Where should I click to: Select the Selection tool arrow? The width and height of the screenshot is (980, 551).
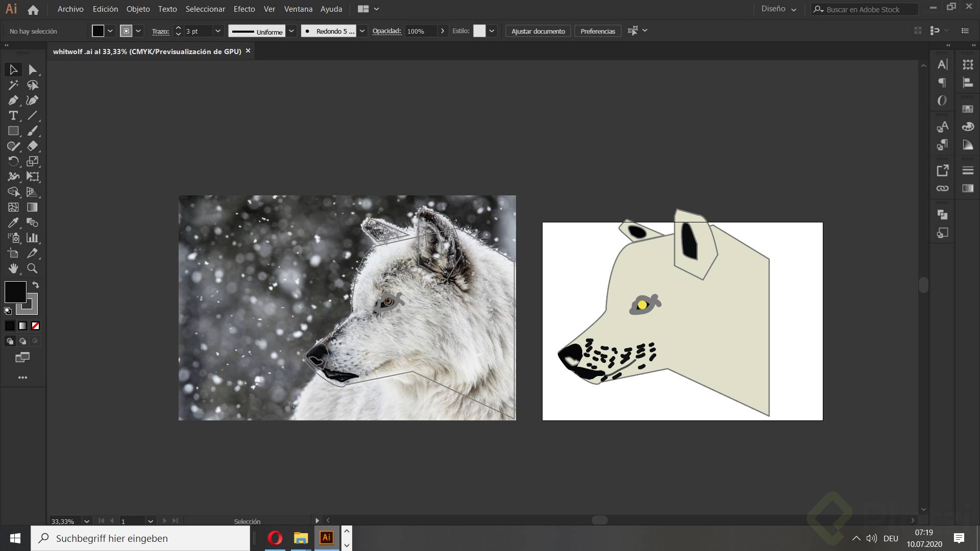[13, 69]
